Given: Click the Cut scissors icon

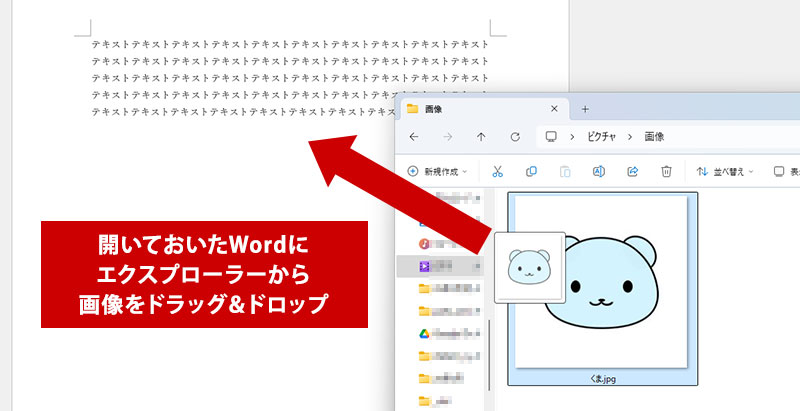Looking at the screenshot, I should [497, 171].
